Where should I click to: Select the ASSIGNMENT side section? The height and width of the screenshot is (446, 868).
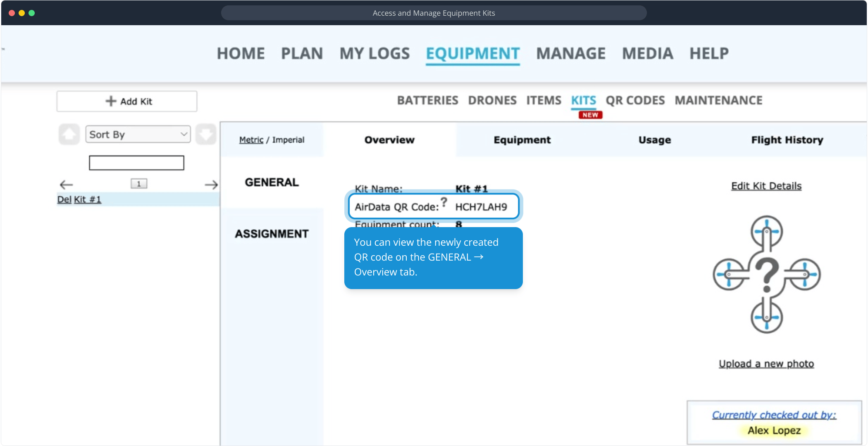(x=272, y=234)
